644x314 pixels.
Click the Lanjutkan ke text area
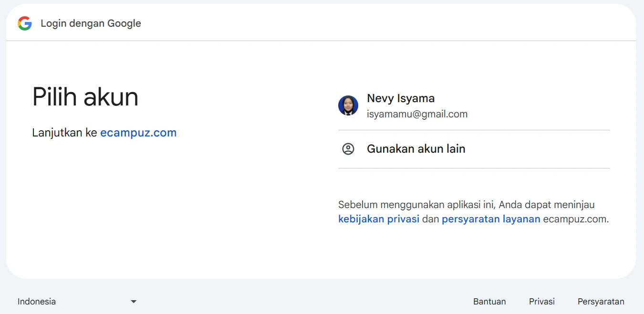pyautogui.click(x=64, y=133)
